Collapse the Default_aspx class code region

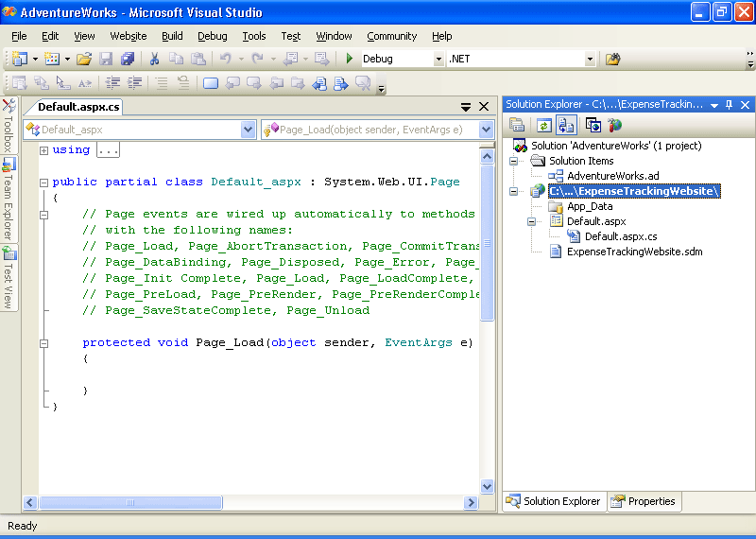(43, 183)
